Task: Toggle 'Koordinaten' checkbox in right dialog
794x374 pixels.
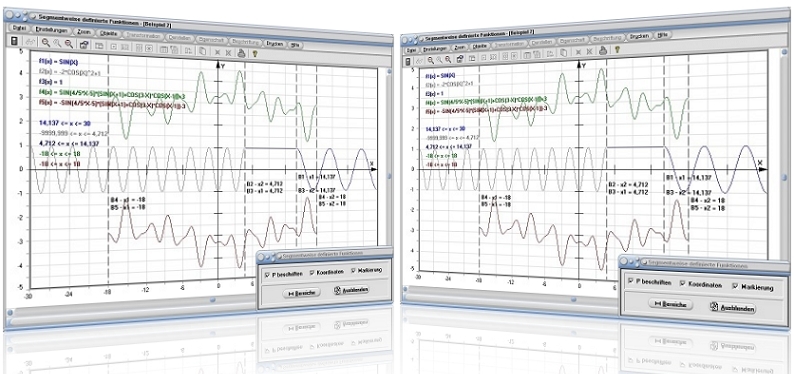Action: coord(683,283)
